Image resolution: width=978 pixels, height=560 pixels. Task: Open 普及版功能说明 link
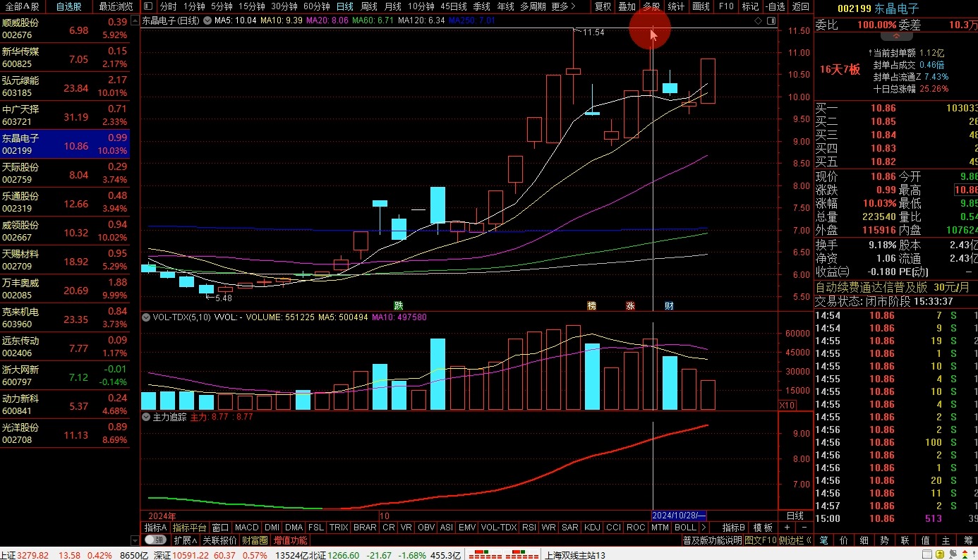[712, 540]
